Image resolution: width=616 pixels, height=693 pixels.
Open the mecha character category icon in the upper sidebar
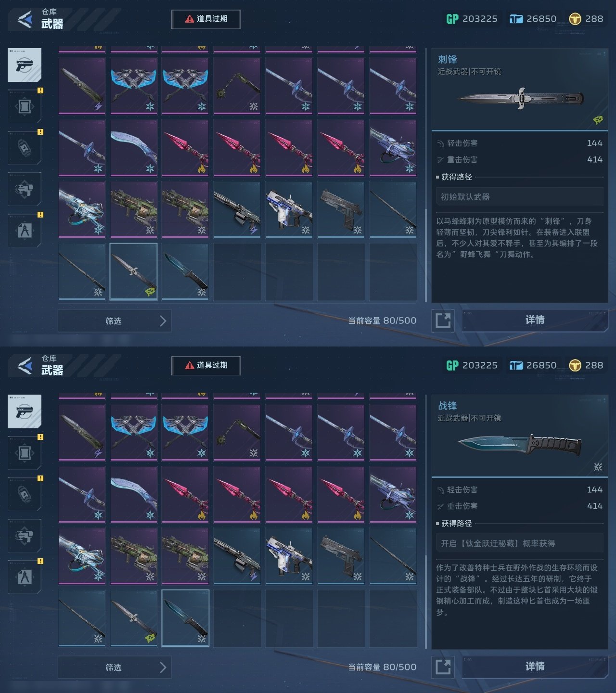[25, 189]
